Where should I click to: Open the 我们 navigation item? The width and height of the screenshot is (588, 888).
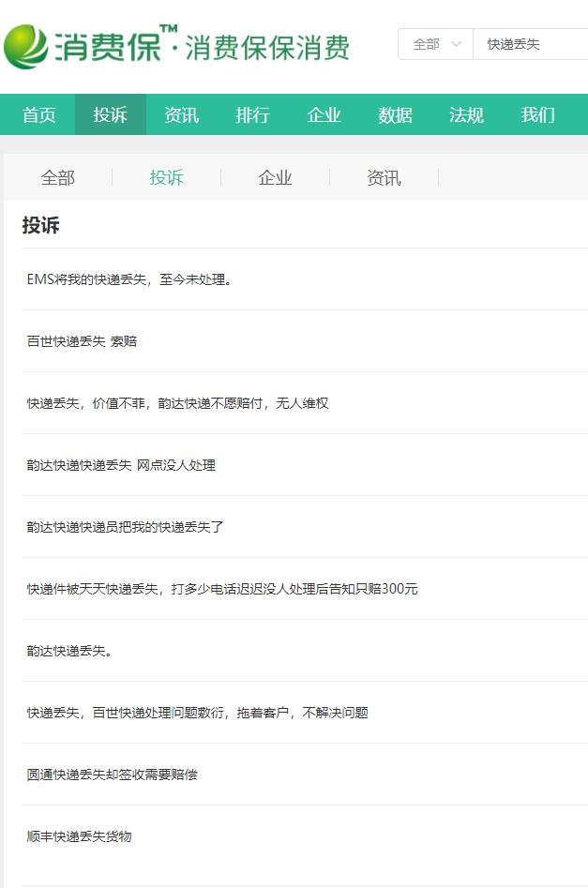(x=537, y=115)
